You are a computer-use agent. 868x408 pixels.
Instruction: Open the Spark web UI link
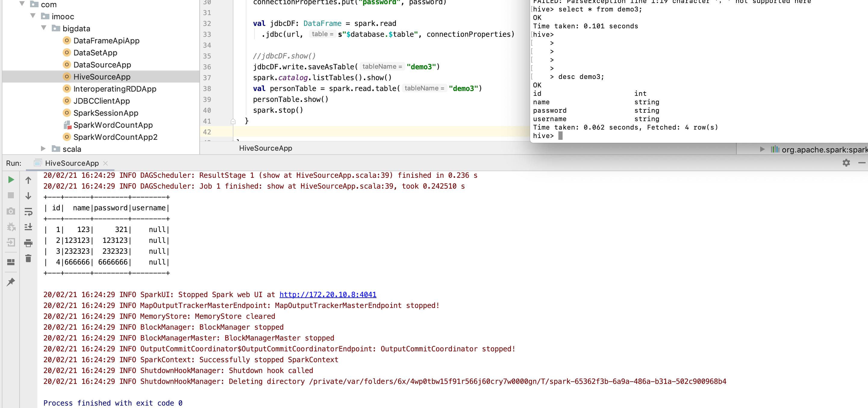pos(327,294)
